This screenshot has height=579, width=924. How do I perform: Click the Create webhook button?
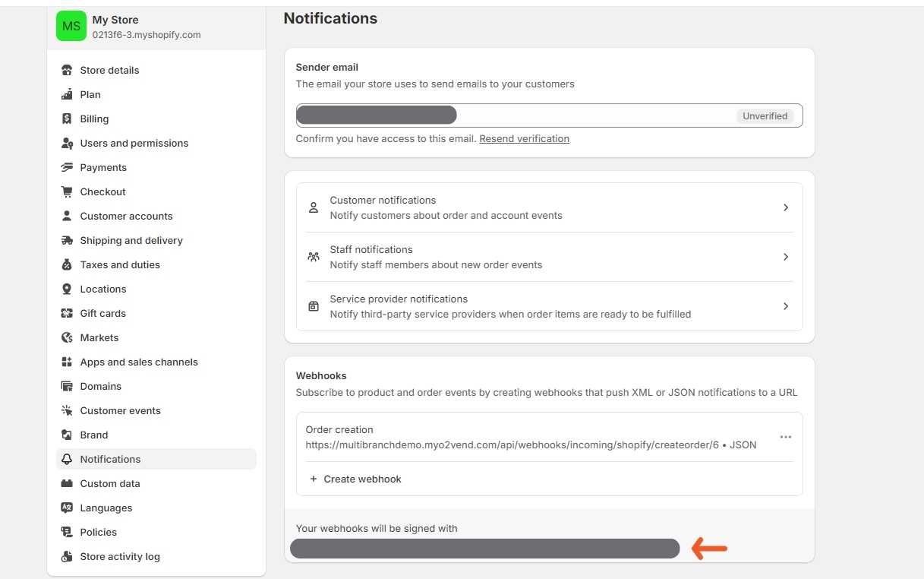[x=355, y=479]
